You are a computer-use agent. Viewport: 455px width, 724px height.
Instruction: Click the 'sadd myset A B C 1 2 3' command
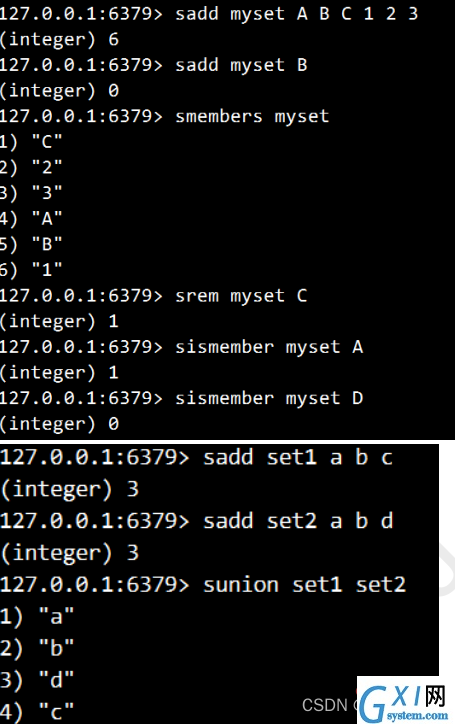(x=297, y=14)
